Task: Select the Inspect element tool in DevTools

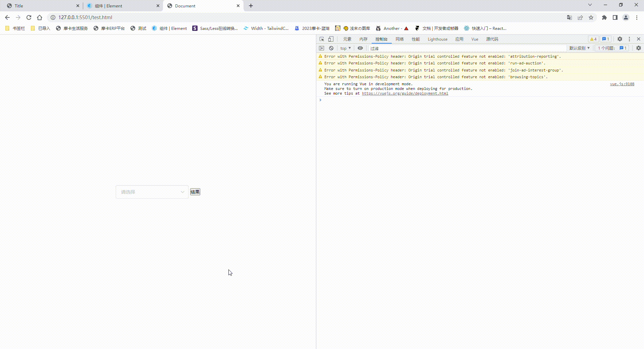Action: click(321, 39)
